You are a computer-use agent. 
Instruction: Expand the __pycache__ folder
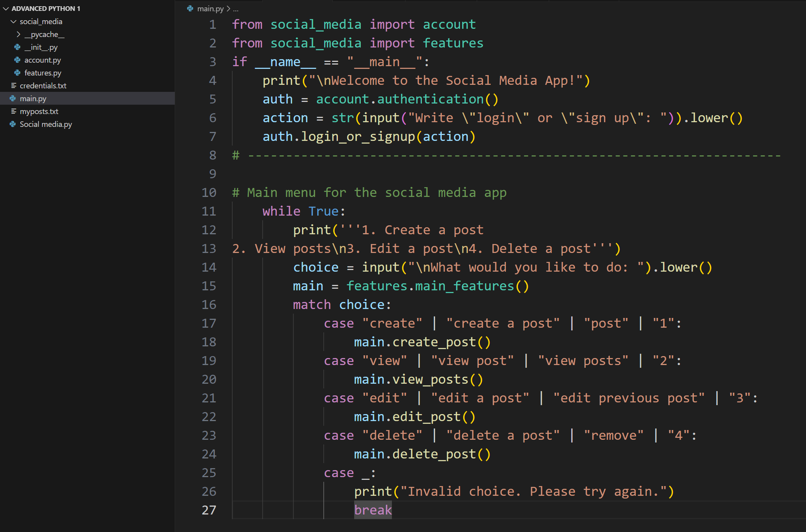[18, 34]
